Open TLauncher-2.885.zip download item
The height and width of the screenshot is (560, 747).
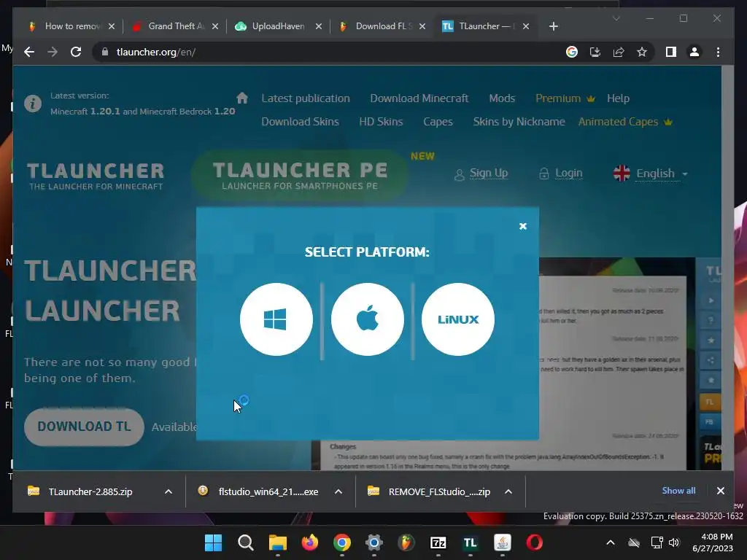point(90,491)
